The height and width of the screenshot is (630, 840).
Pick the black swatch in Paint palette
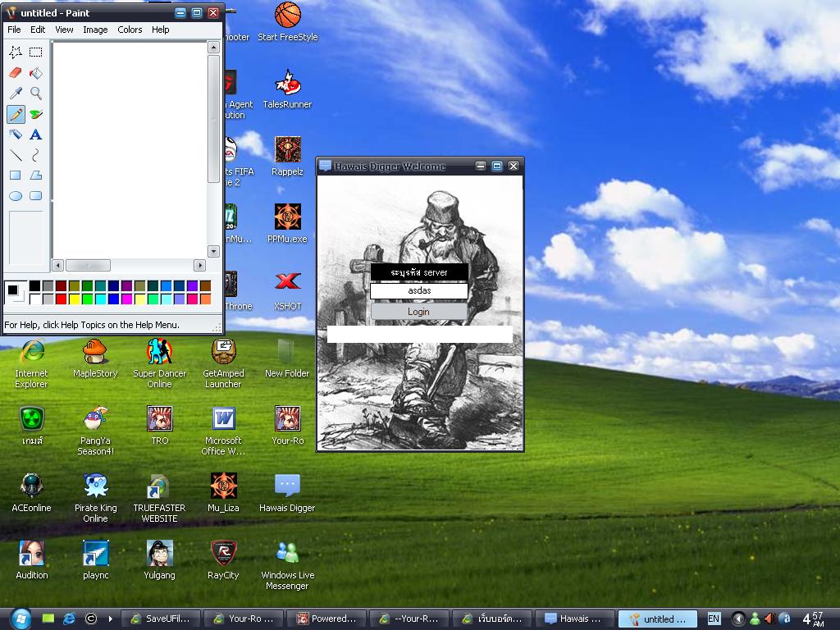point(34,286)
